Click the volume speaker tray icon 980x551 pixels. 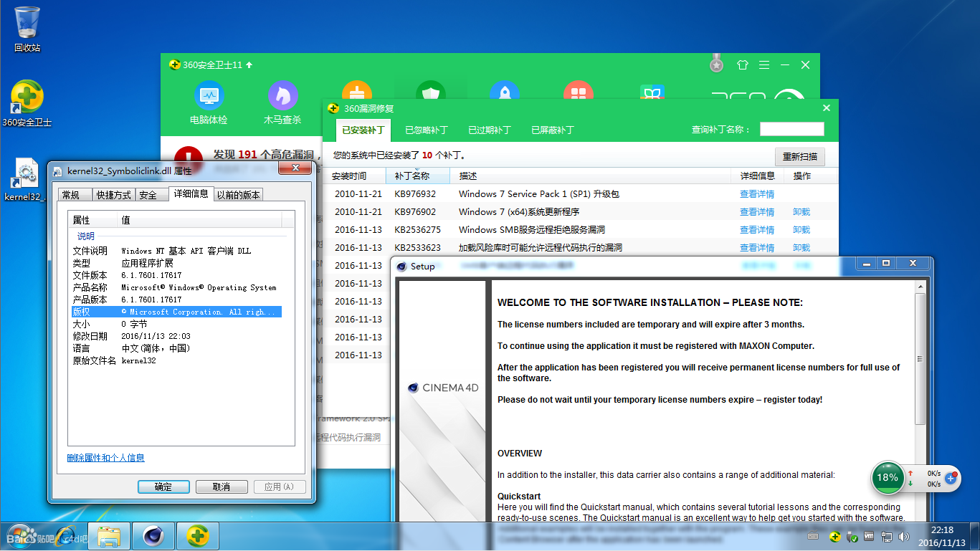pos(903,536)
